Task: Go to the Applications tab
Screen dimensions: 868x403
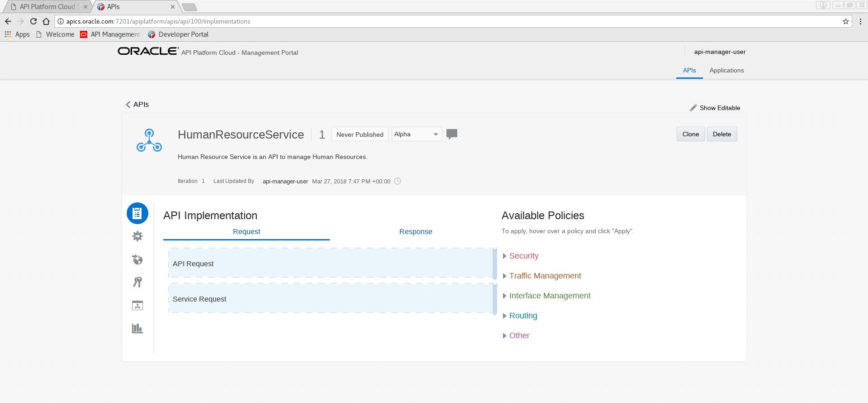Action: tap(726, 70)
